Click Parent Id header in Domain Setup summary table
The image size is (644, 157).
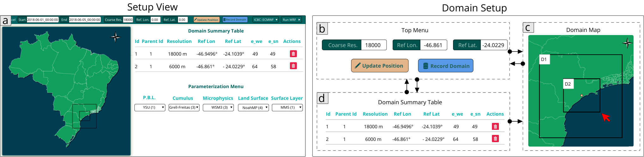(x=346, y=114)
